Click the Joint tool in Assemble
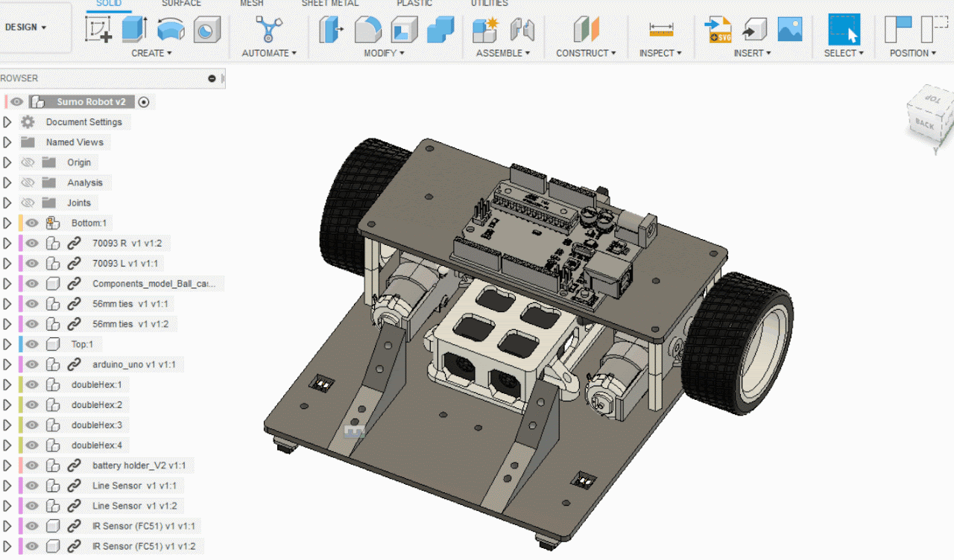The width and height of the screenshot is (954, 560). click(x=522, y=30)
